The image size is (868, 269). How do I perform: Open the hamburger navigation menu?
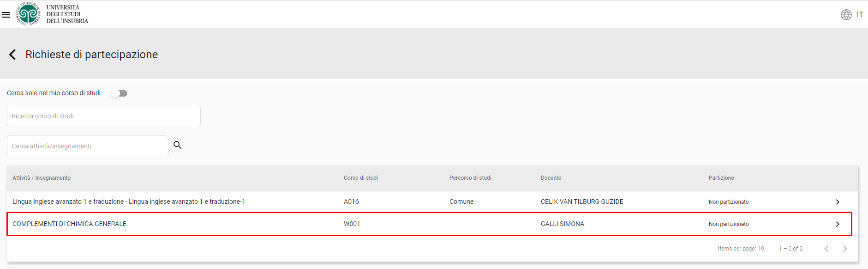coord(6,15)
